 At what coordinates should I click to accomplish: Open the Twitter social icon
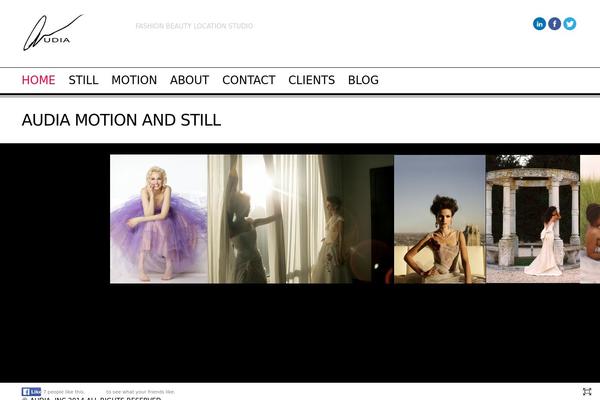click(x=569, y=24)
